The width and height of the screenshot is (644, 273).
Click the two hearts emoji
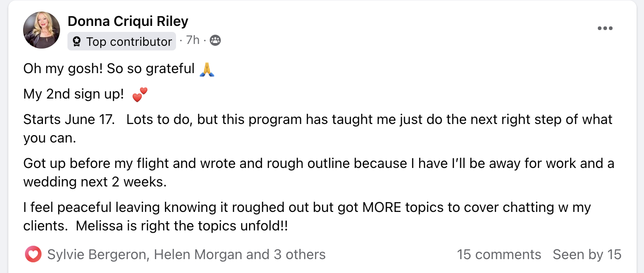tap(140, 95)
